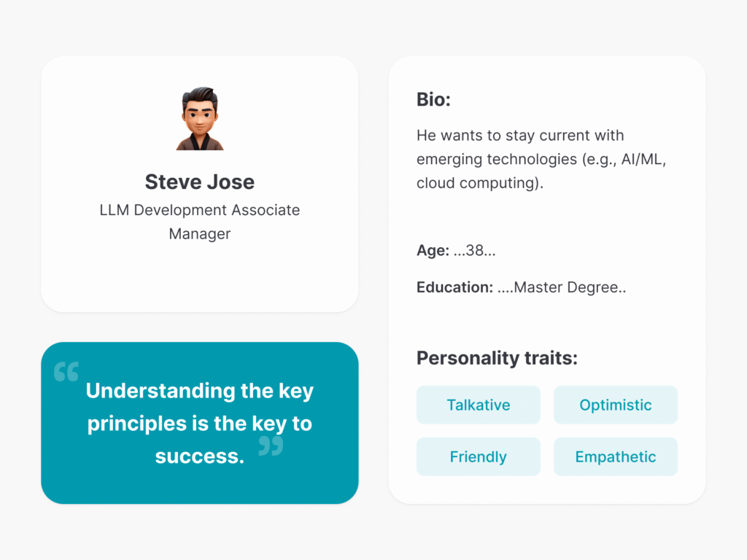
Task: Click the LLM Development Associate Manager title
Action: coord(200,222)
